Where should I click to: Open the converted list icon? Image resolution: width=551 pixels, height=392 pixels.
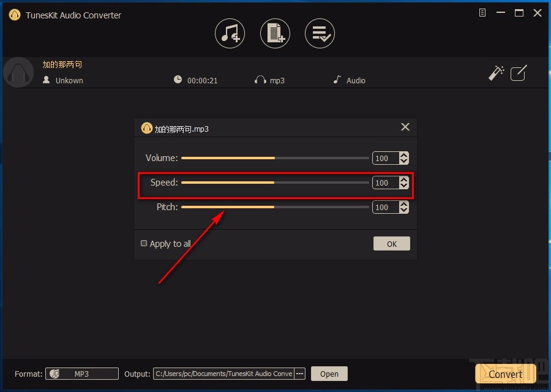[x=320, y=34]
